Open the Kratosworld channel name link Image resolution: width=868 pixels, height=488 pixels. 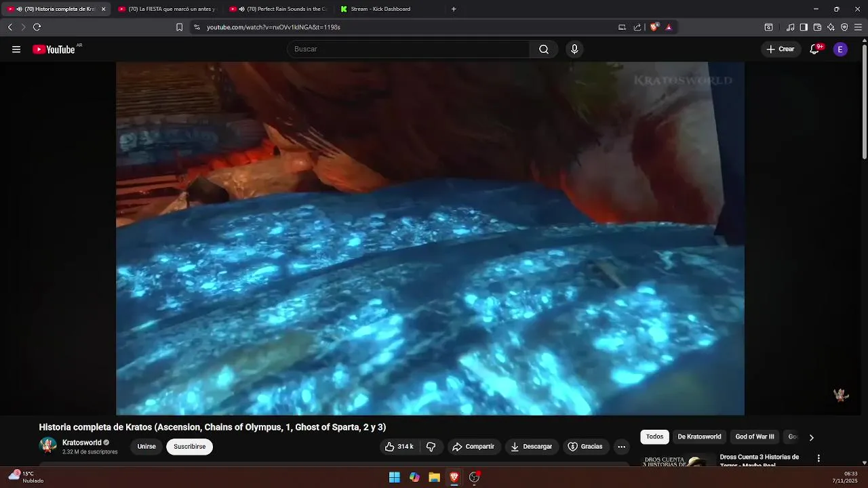point(81,443)
